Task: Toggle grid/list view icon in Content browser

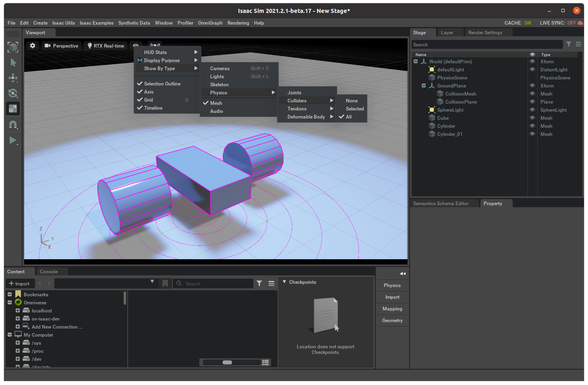Action: pyautogui.click(x=265, y=362)
